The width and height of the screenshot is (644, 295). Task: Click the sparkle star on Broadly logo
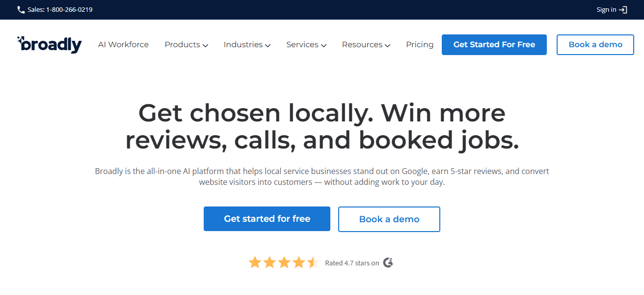pos(20,39)
